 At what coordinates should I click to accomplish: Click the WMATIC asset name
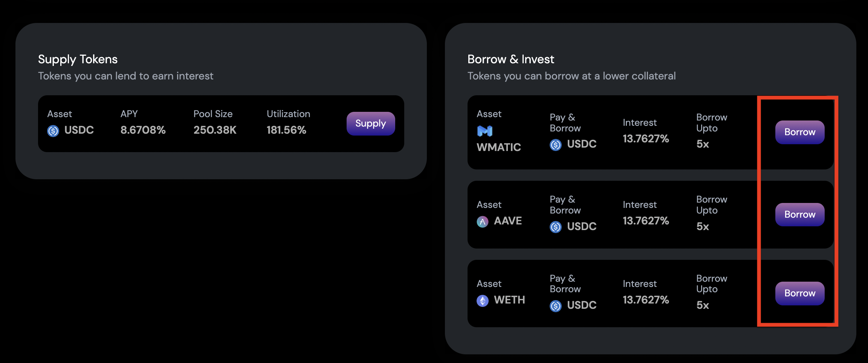499,147
